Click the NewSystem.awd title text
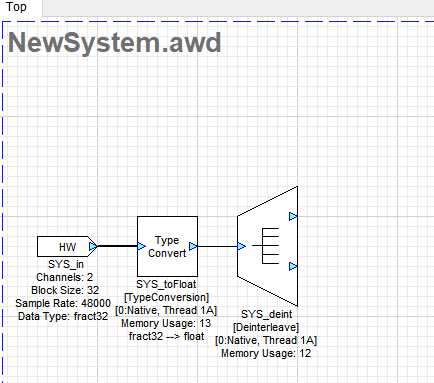The image size is (434, 383). (x=114, y=43)
